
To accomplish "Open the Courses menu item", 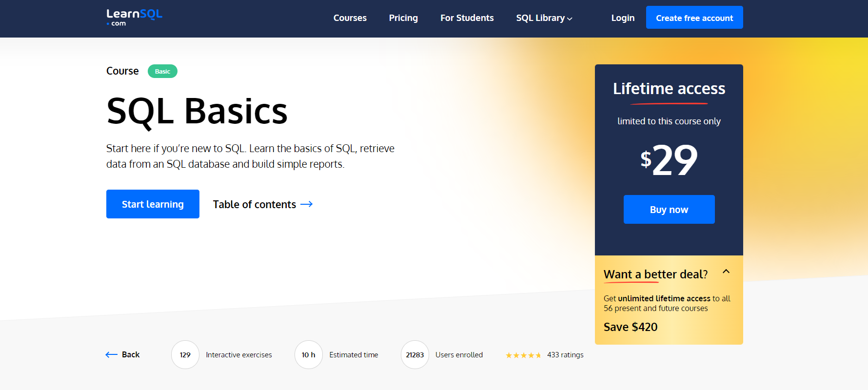I will (350, 18).
